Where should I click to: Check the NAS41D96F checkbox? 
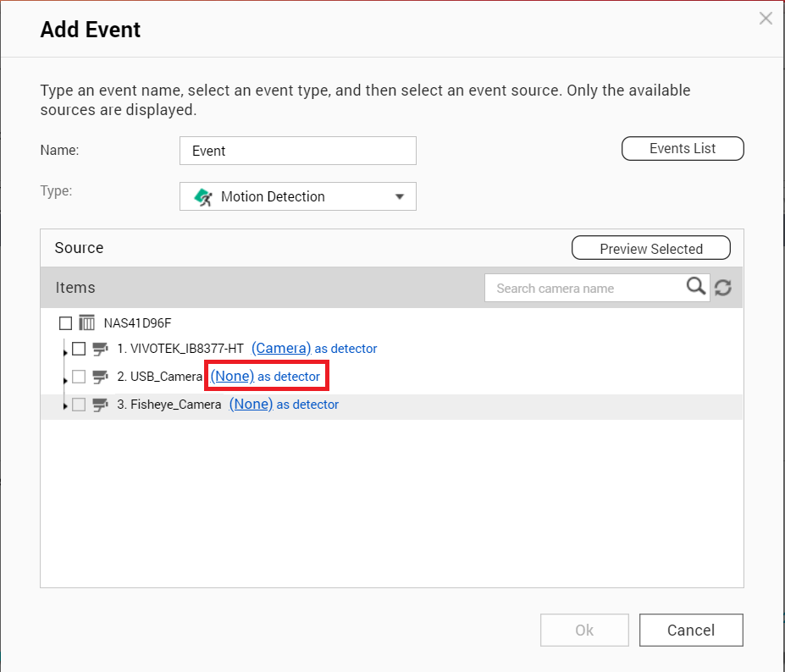coord(65,323)
